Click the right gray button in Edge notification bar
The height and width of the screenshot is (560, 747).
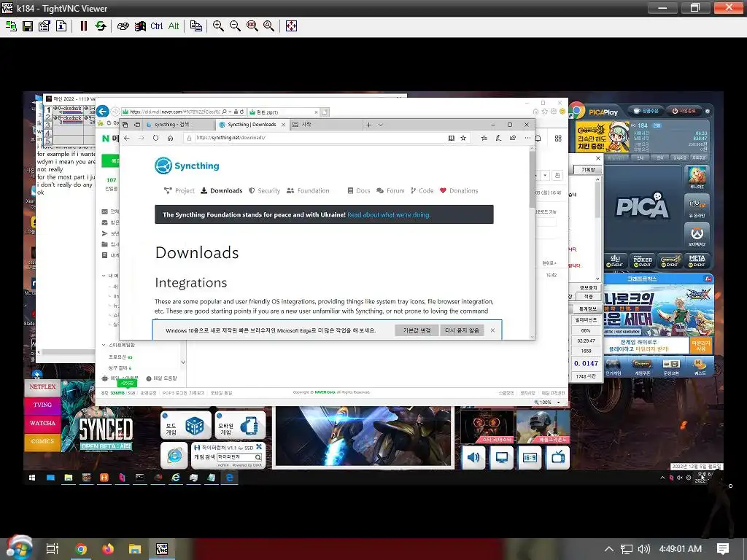click(462, 330)
